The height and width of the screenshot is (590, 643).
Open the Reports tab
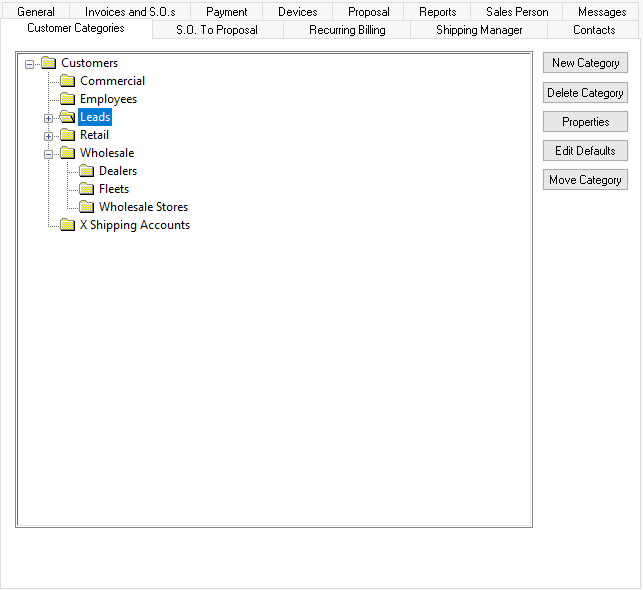(x=438, y=12)
